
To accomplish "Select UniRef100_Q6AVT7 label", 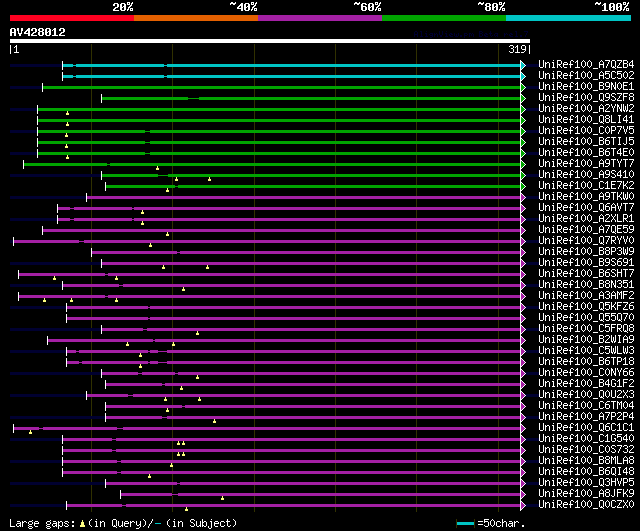I will 586,208.
